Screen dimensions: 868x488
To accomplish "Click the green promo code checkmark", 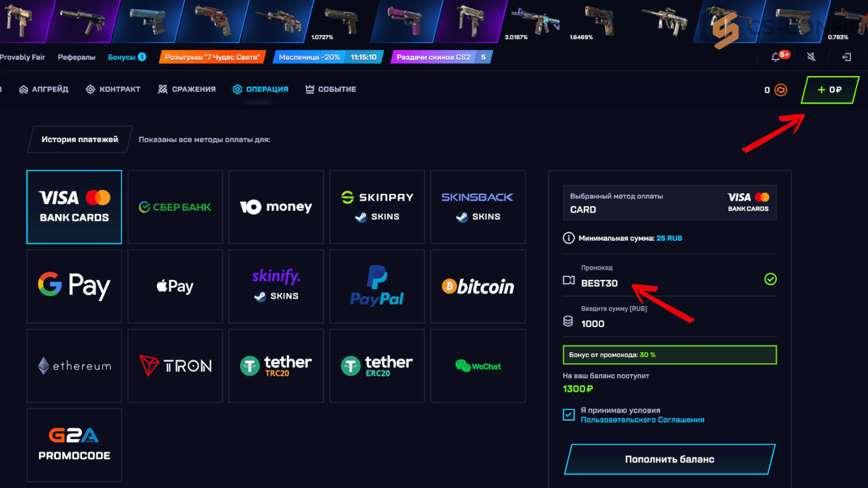I will (x=770, y=279).
